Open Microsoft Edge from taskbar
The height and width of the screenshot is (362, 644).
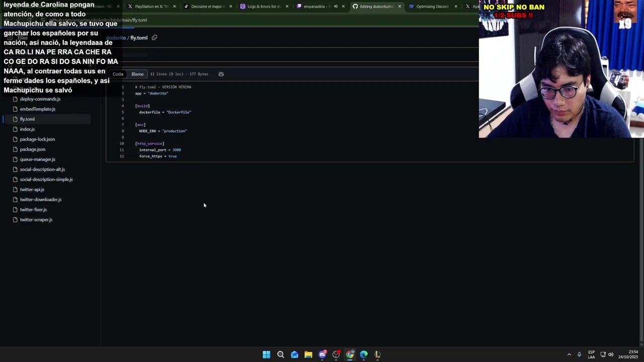click(363, 354)
